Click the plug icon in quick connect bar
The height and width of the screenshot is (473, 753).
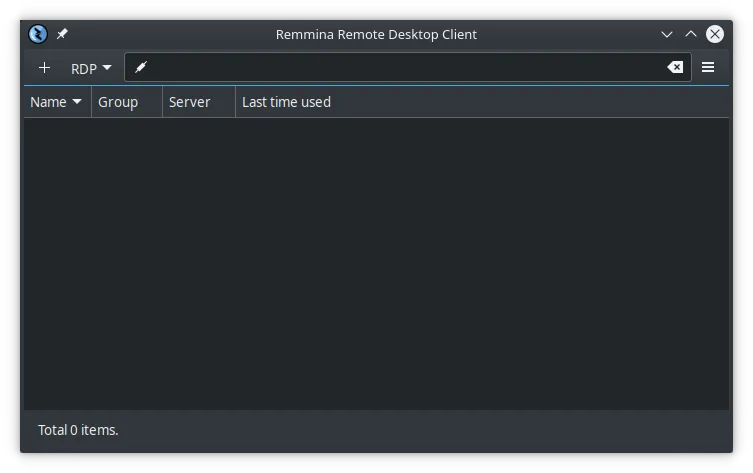(x=141, y=68)
